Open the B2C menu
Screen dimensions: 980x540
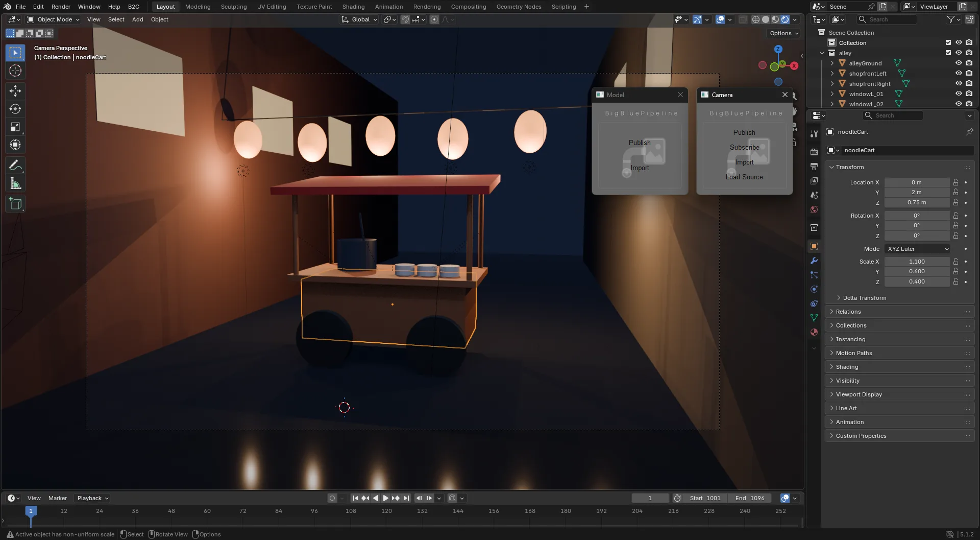tap(133, 7)
